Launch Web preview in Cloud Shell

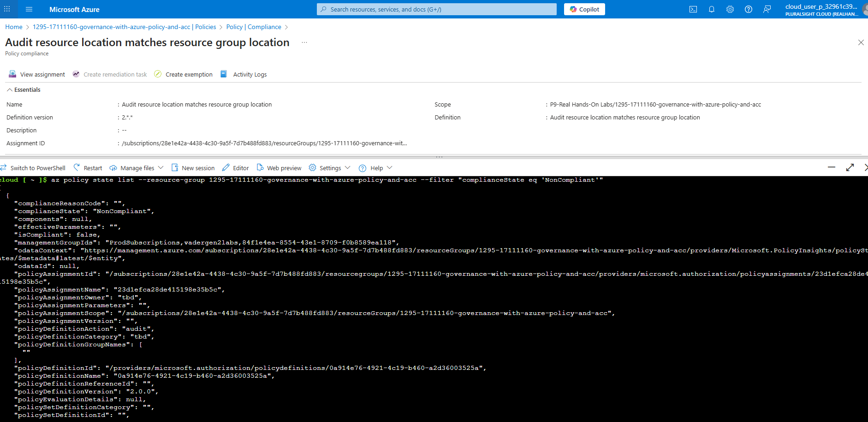tap(279, 167)
